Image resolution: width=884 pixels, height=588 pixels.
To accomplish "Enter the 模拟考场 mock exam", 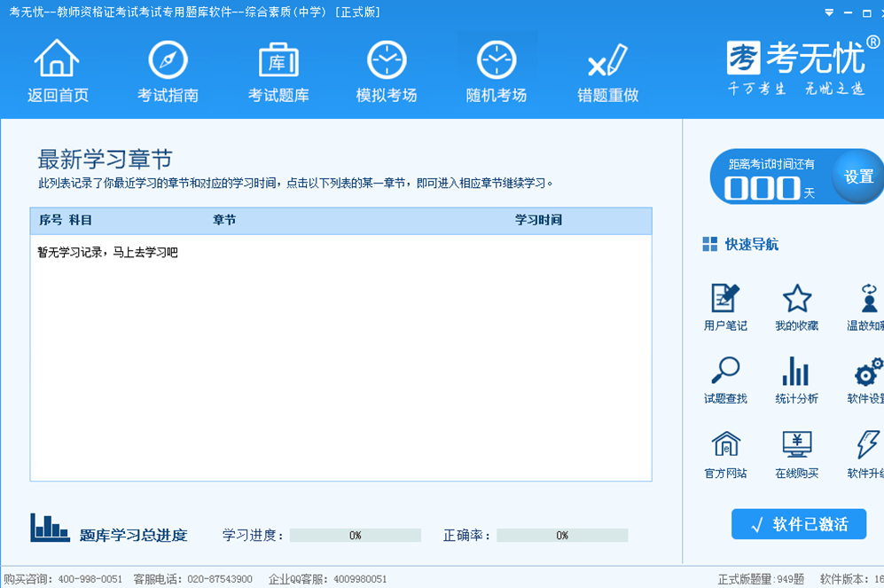I will (x=387, y=60).
